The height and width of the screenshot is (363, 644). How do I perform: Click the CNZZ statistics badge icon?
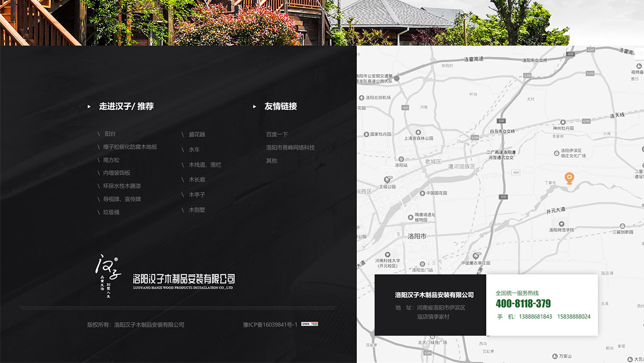pos(309,324)
